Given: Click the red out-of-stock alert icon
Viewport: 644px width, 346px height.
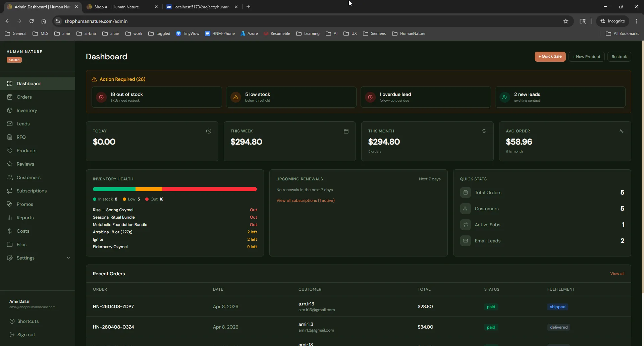Looking at the screenshot, I should pos(101,97).
